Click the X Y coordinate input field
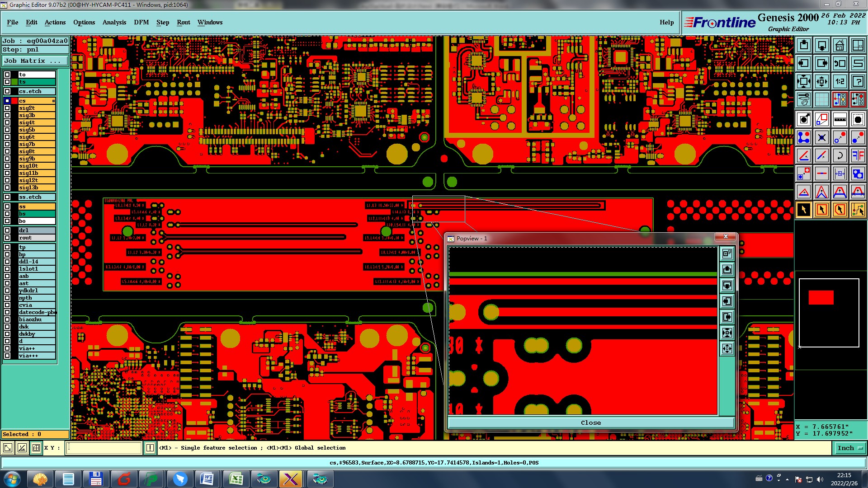The image size is (868, 488). 104,448
